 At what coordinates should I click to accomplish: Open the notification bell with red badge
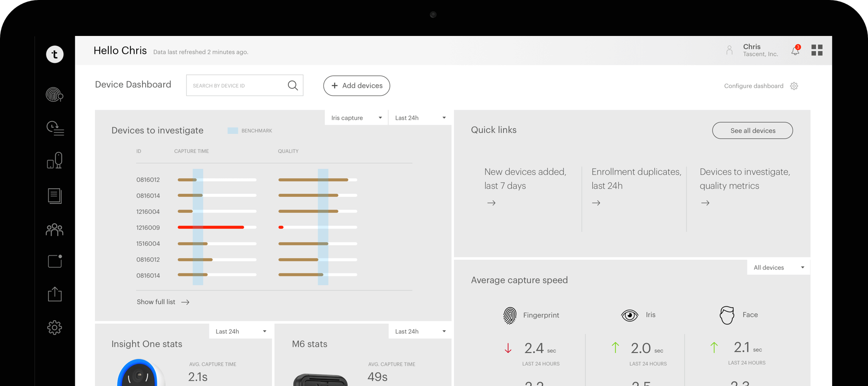(x=795, y=51)
